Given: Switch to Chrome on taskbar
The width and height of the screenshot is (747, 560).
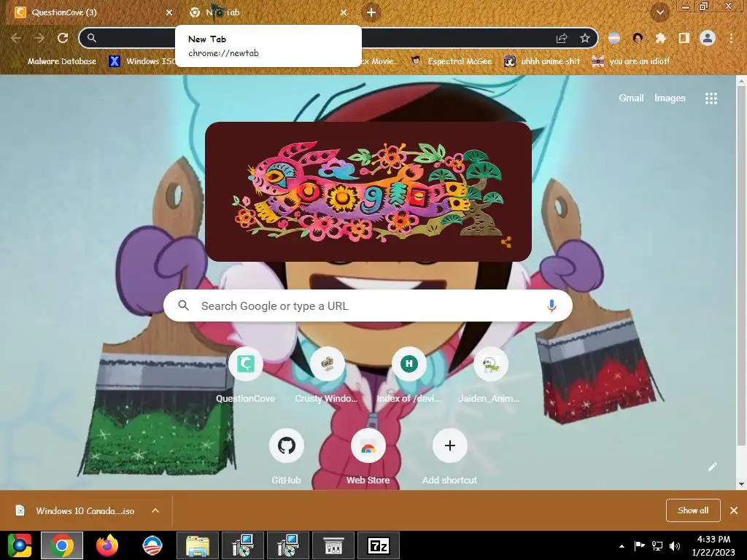Looking at the screenshot, I should [62, 545].
